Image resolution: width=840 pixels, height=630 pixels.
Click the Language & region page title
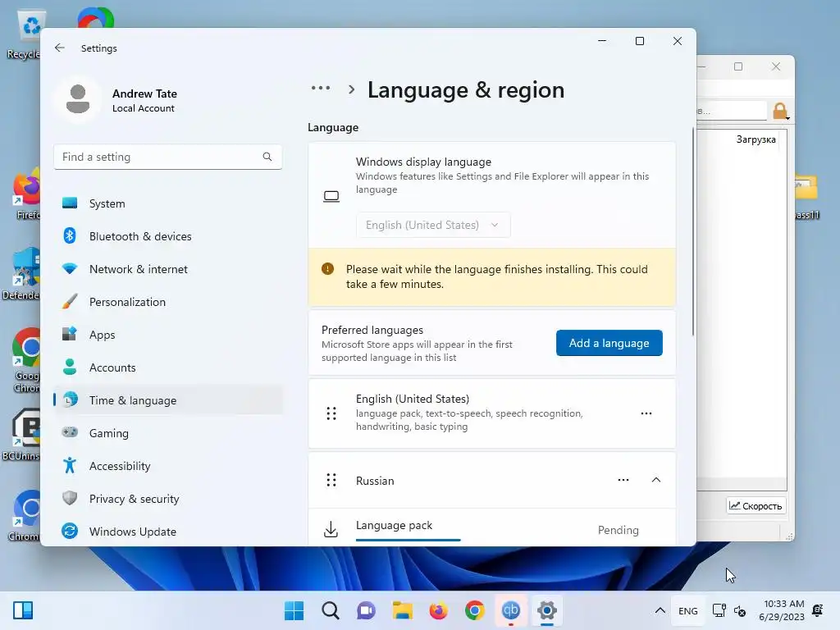pos(466,90)
